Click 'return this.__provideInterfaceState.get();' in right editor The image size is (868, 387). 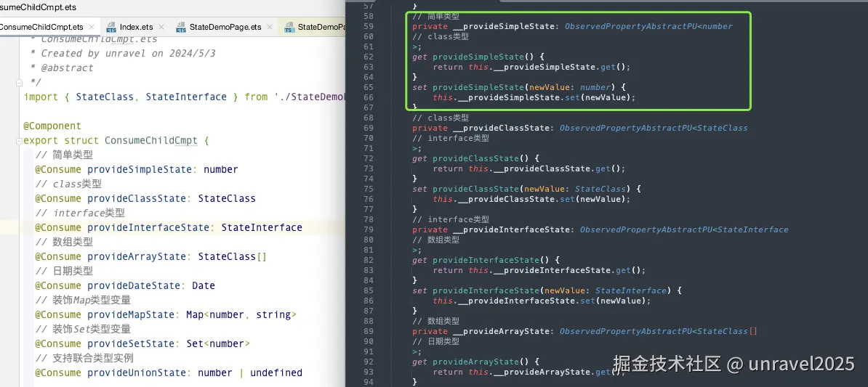pyautogui.click(x=539, y=270)
